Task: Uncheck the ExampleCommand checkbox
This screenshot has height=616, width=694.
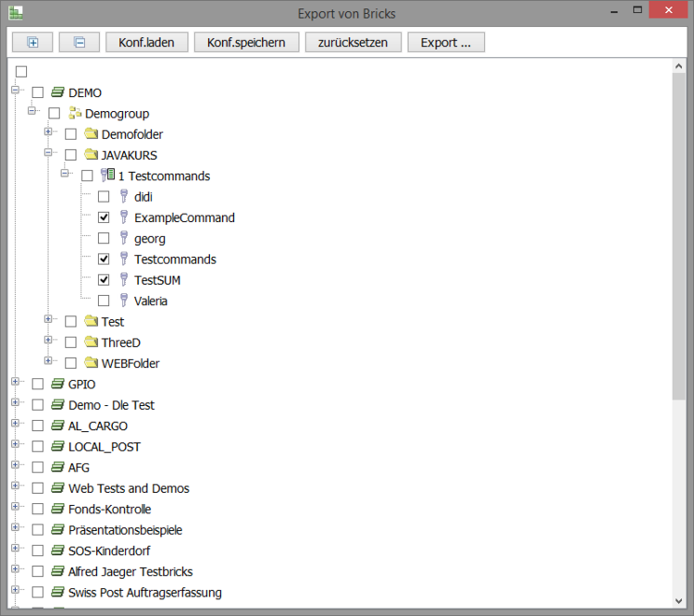Action: (104, 218)
